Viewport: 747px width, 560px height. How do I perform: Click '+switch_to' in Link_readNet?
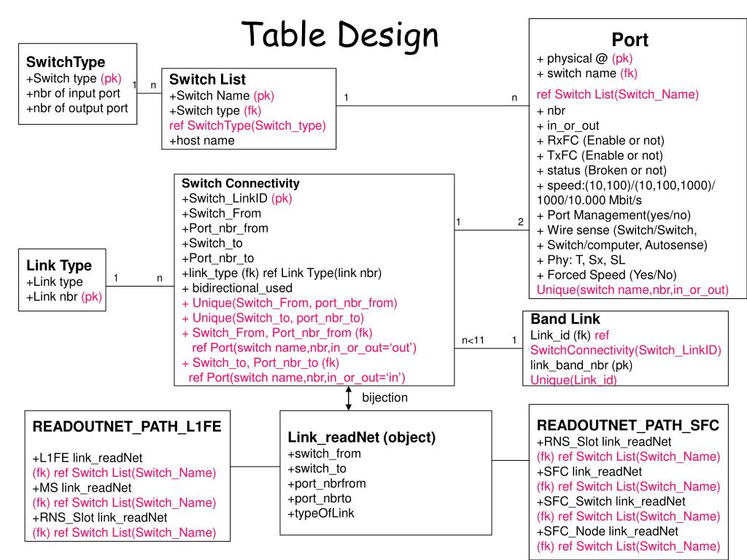coord(317,469)
